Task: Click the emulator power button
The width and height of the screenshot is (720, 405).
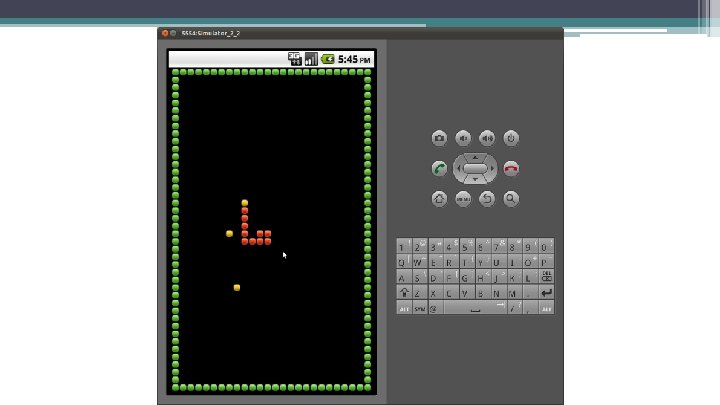Action: pos(511,138)
